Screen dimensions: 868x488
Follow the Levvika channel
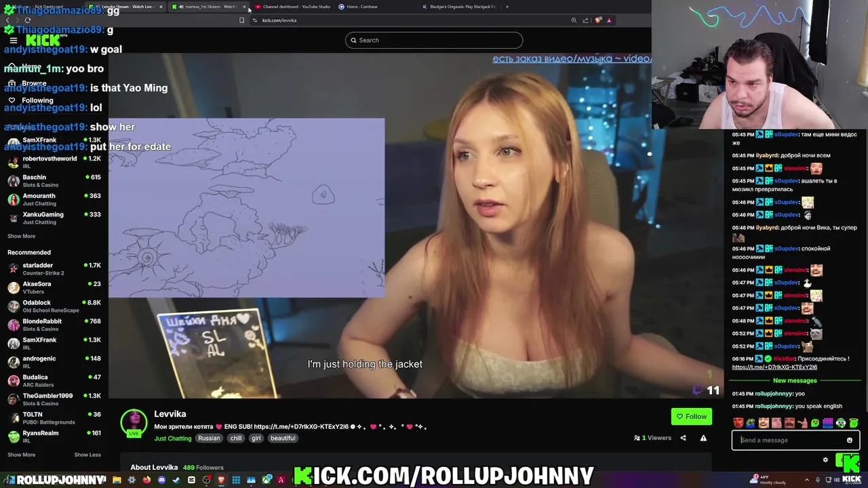pyautogui.click(x=691, y=417)
